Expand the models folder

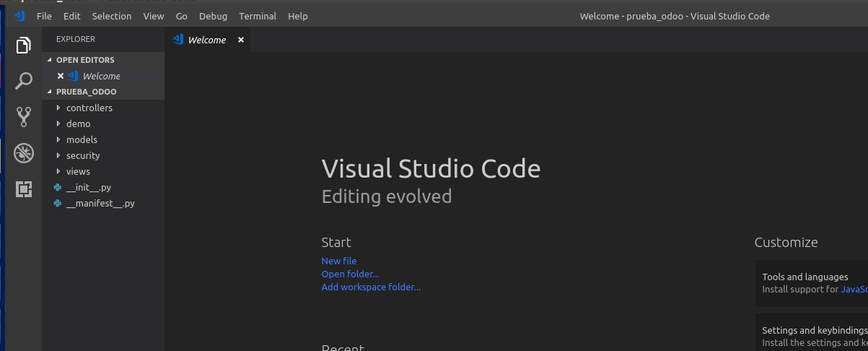pos(58,139)
